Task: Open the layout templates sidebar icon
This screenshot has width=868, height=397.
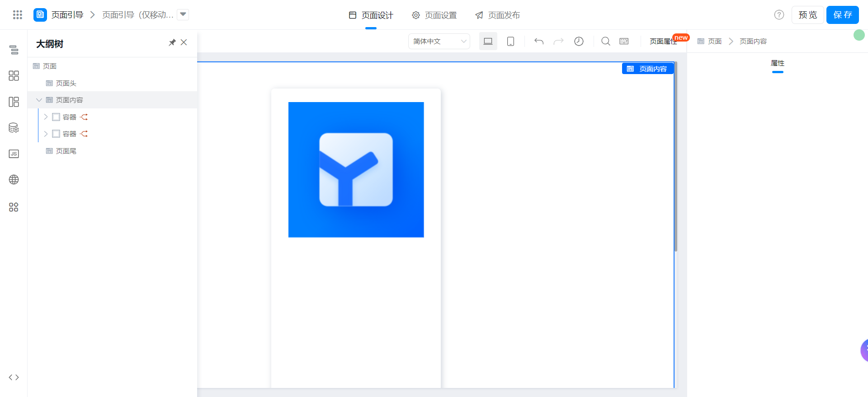Action: click(x=14, y=102)
